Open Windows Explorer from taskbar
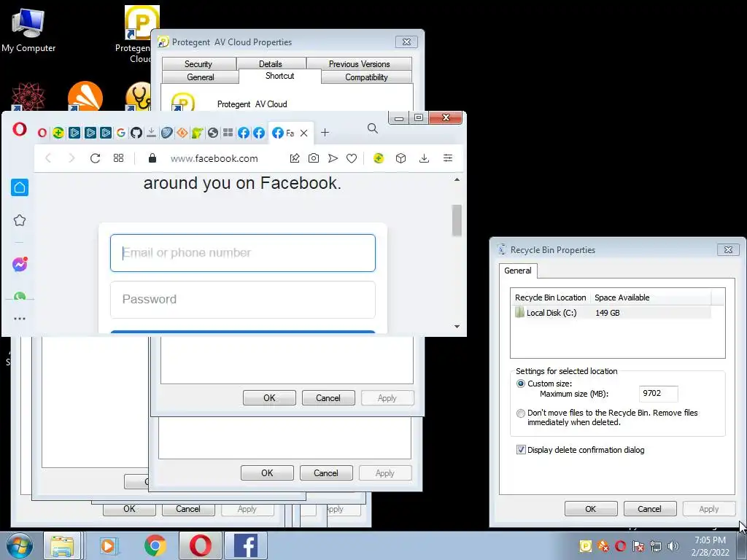The image size is (747, 560). pos(63,545)
